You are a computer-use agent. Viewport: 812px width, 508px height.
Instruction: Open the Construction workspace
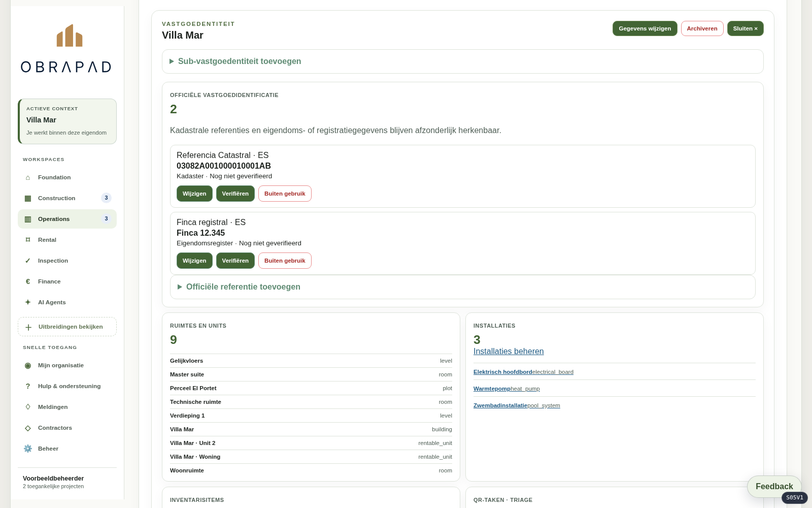coord(67,198)
